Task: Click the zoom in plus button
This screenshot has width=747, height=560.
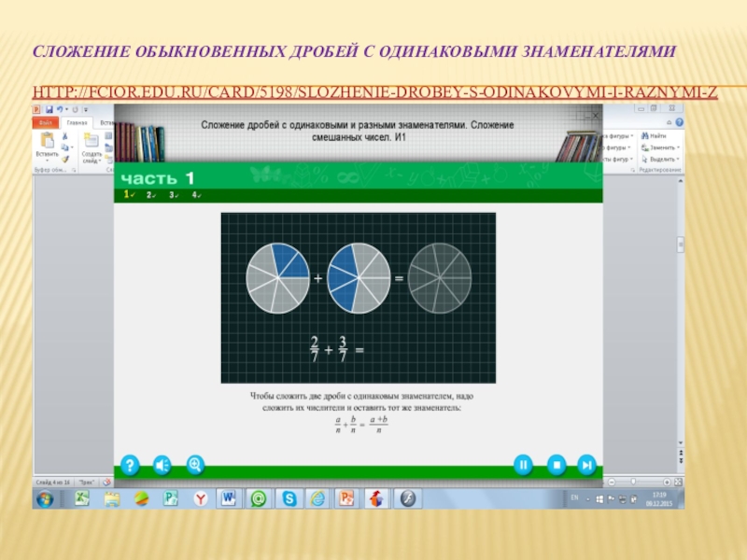Action: point(667,482)
